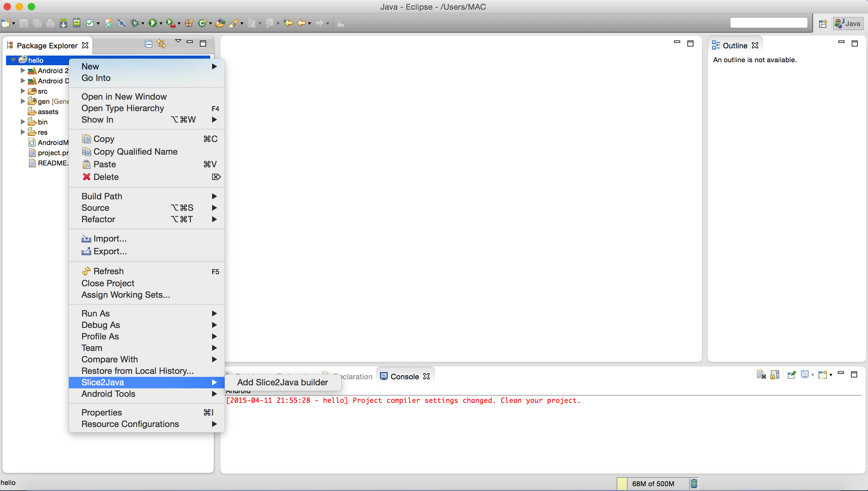Expand the res folder in Package Explorer
This screenshot has width=868, height=491.
[x=23, y=132]
